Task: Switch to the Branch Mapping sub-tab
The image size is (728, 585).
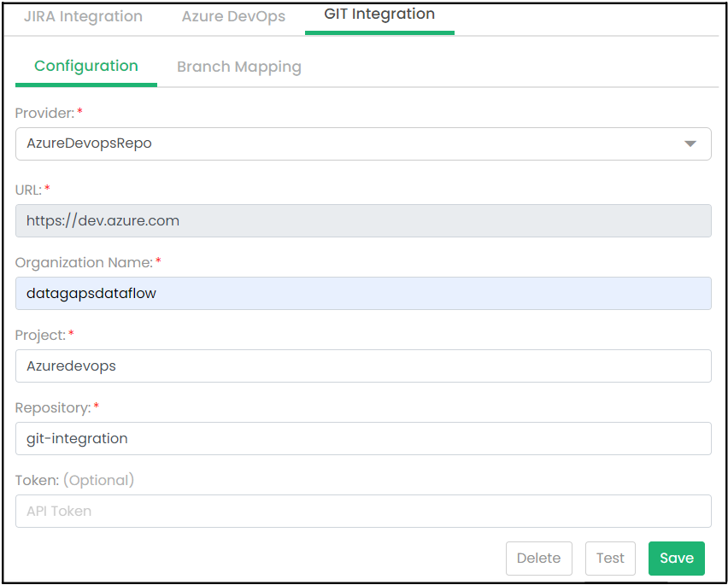Action: click(238, 67)
